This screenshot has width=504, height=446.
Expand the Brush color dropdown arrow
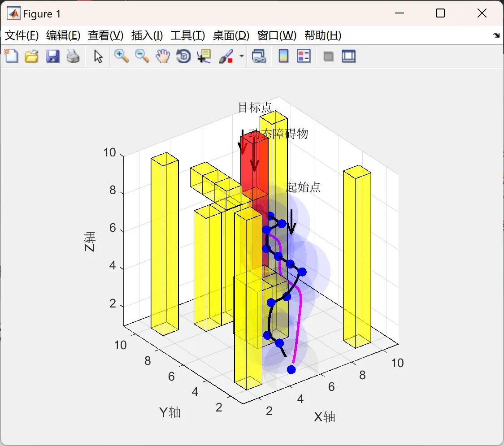coord(242,56)
